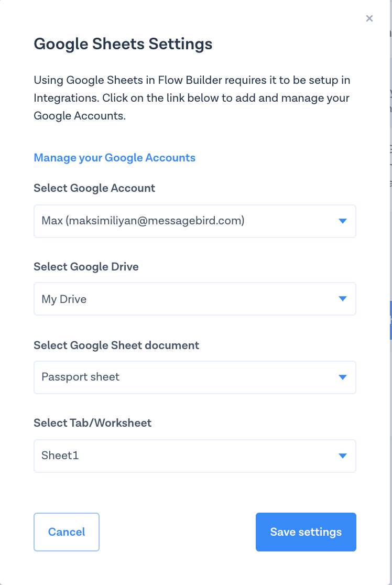Viewport: 392px width, 585px height.
Task: Click the Select Google Sheet document label
Action: (x=116, y=345)
